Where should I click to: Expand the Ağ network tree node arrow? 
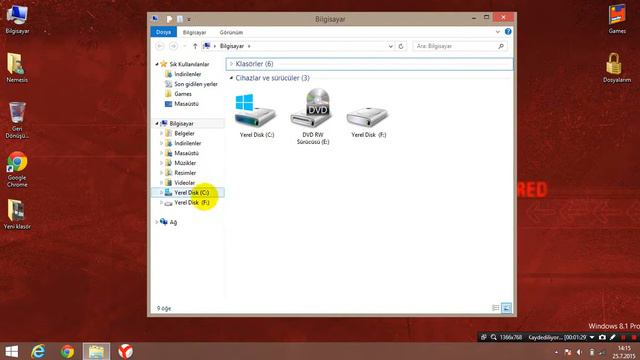tap(157, 222)
